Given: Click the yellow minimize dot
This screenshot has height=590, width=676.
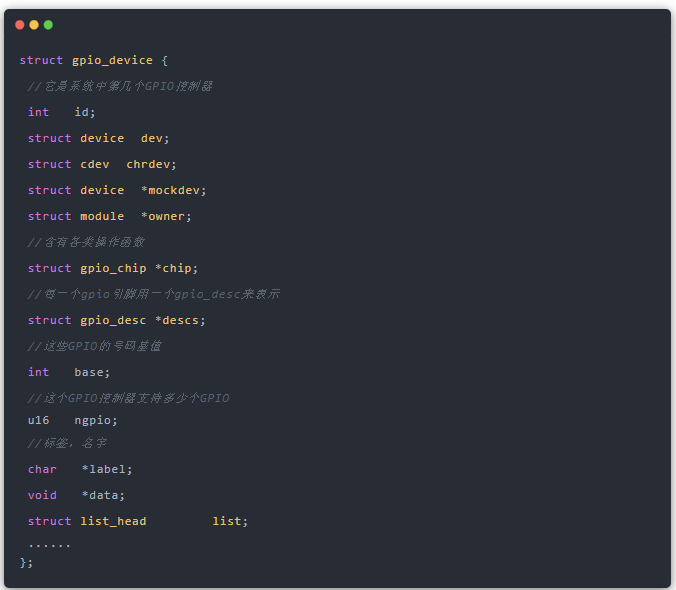Looking at the screenshot, I should pos(34,25).
